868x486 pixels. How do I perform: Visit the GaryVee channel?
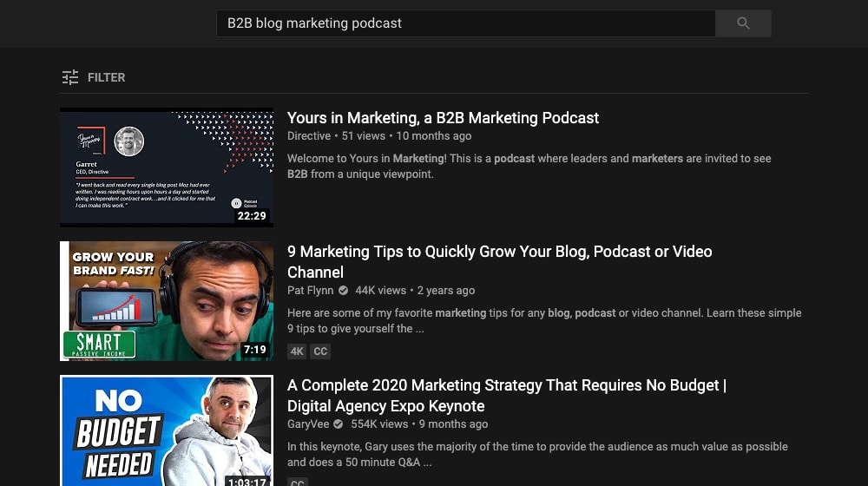point(308,424)
